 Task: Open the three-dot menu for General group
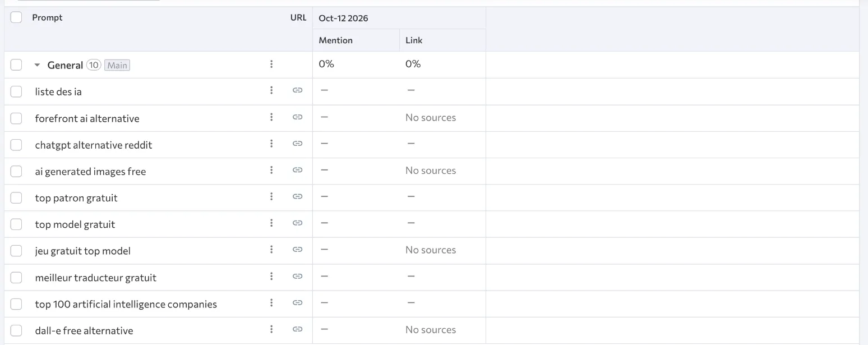click(271, 64)
